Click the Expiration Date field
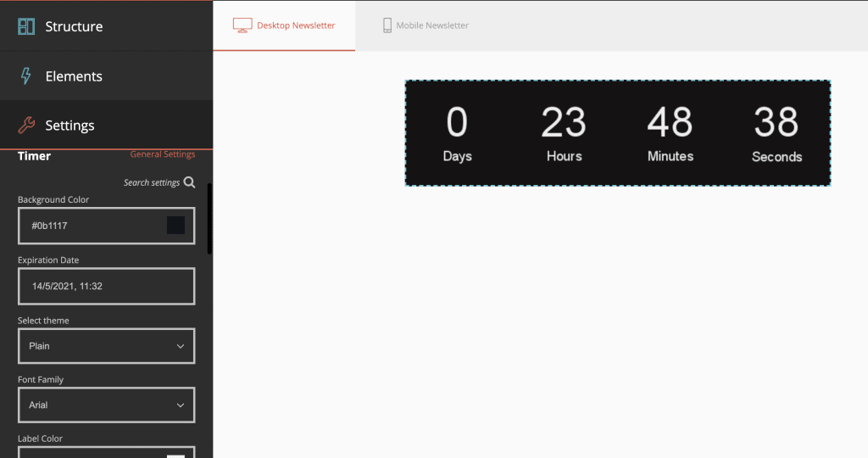Viewport: 868px width, 458px height. pyautogui.click(x=106, y=287)
